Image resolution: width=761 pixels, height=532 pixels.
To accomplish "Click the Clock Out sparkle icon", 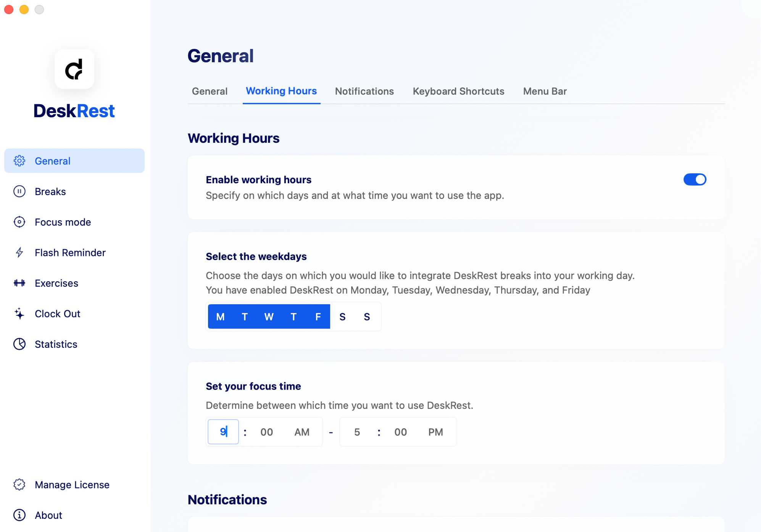I will (x=19, y=313).
